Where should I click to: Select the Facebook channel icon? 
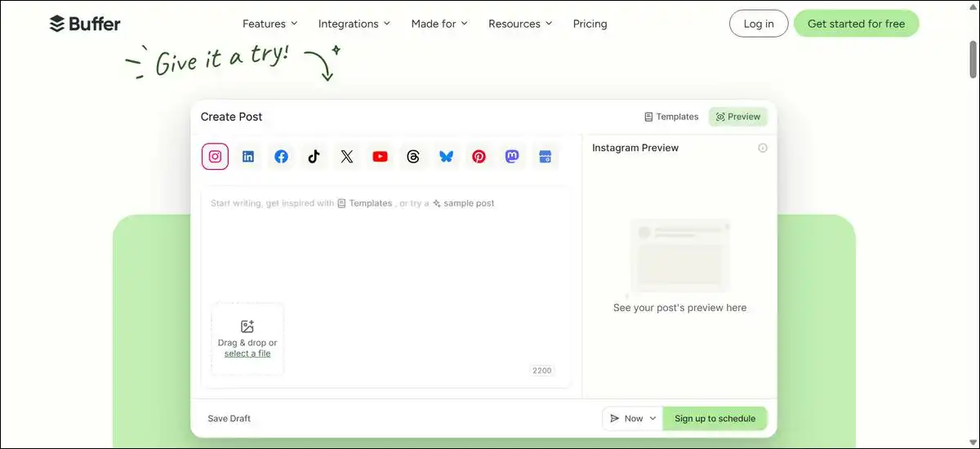[281, 157]
